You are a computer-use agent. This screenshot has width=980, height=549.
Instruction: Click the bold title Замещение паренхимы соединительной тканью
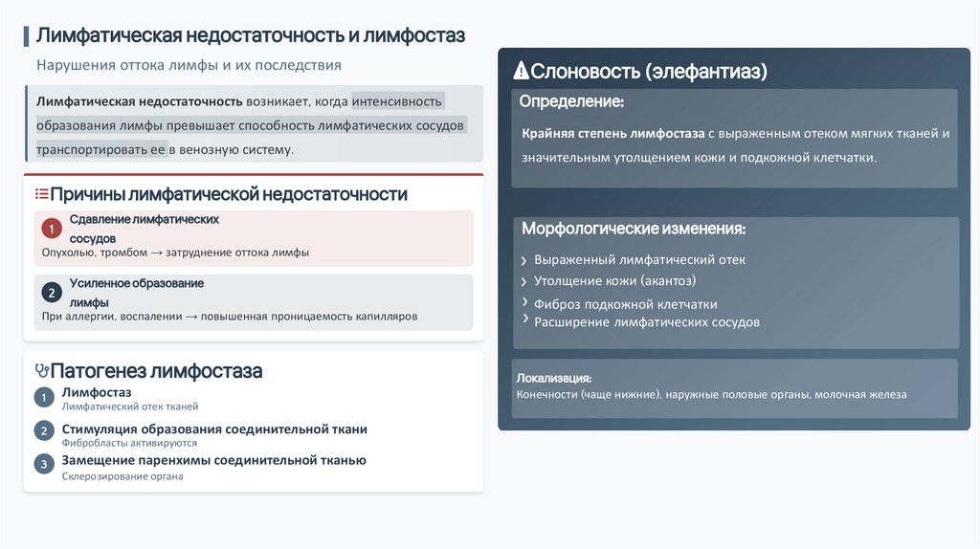point(213,460)
